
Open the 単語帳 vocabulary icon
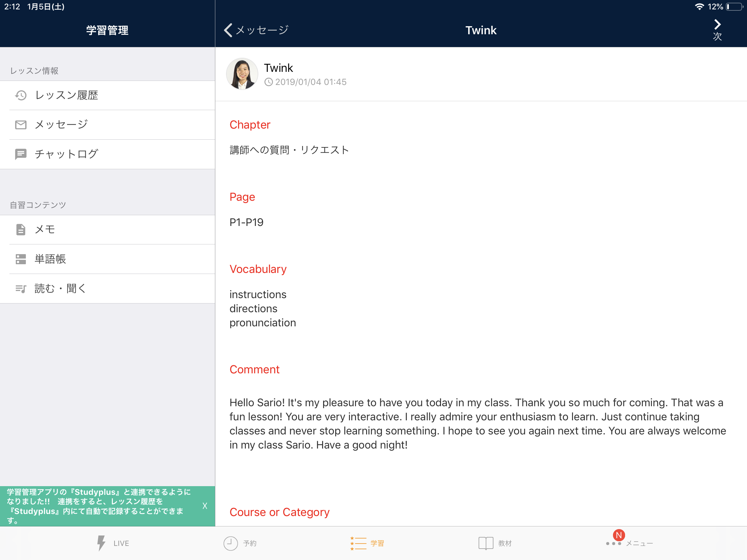pos(20,259)
